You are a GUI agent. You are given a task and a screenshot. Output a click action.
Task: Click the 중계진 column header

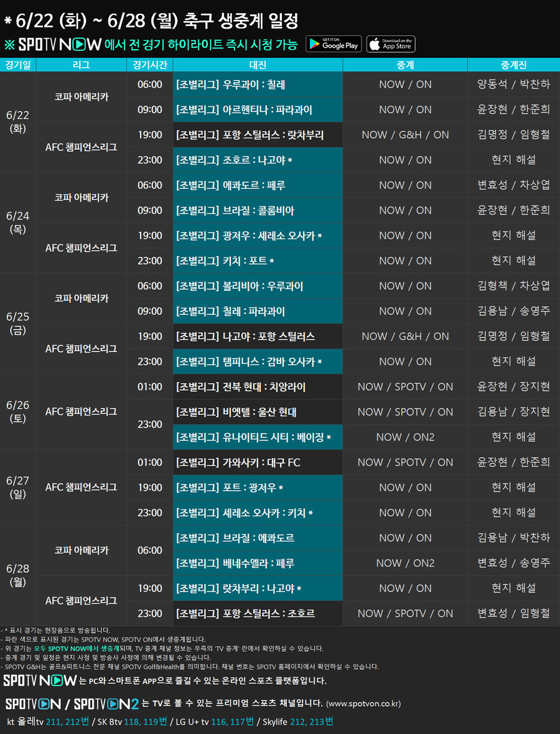coord(514,65)
